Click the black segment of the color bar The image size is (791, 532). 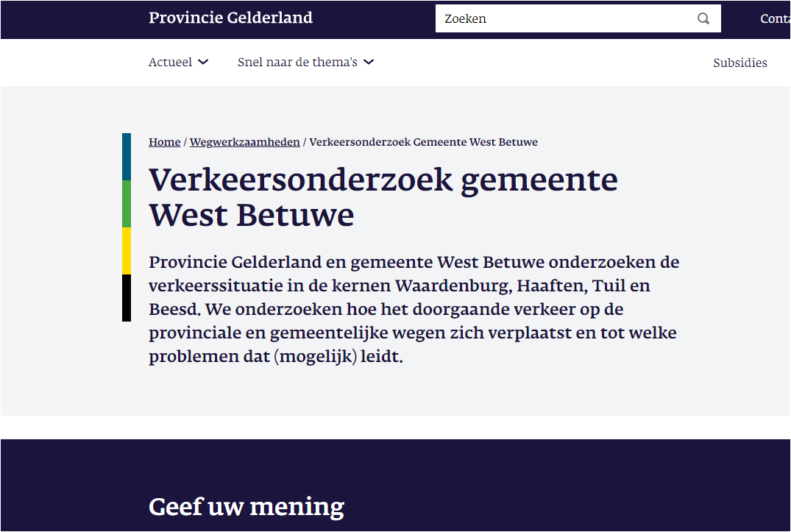pyautogui.click(x=127, y=297)
